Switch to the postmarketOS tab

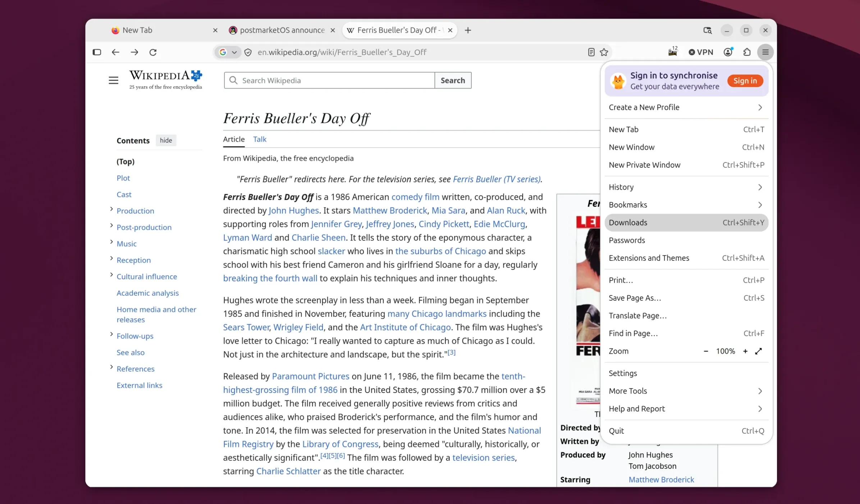(282, 30)
